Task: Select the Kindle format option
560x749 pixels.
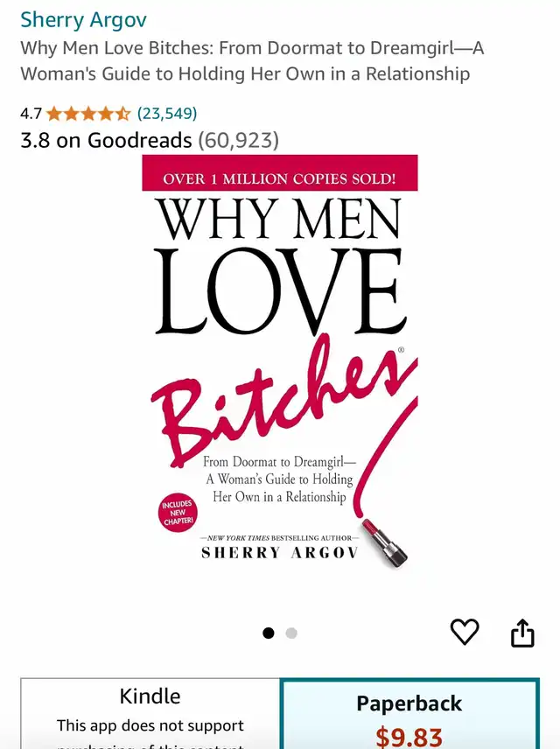Action: click(150, 713)
